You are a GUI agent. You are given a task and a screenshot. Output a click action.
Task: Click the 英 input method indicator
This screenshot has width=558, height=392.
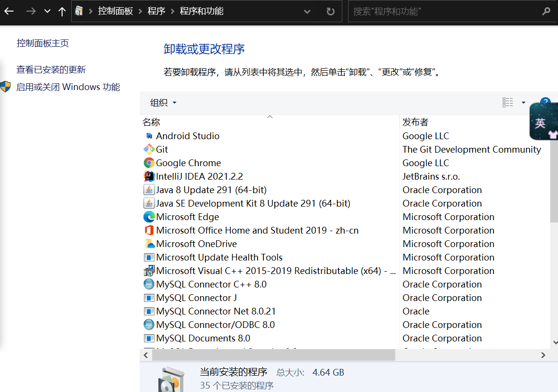coord(540,123)
